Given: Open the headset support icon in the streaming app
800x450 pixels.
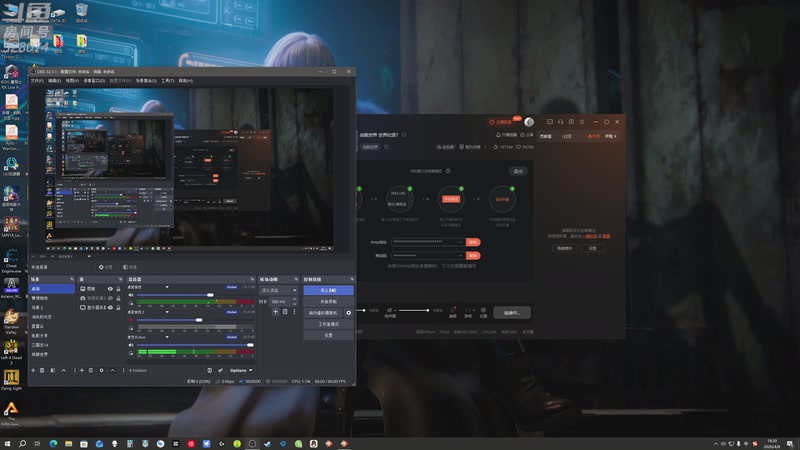Looking at the screenshot, I should [x=560, y=122].
